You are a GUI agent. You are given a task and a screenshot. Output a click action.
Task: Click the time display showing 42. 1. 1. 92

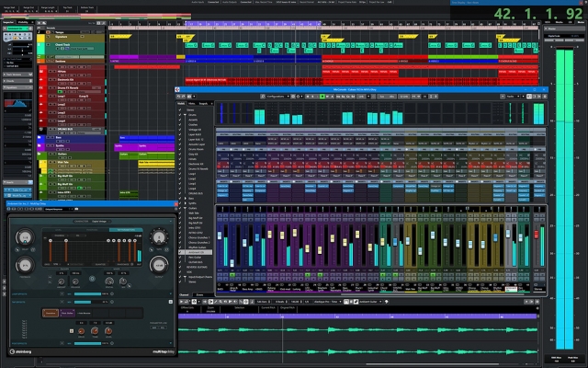538,14
